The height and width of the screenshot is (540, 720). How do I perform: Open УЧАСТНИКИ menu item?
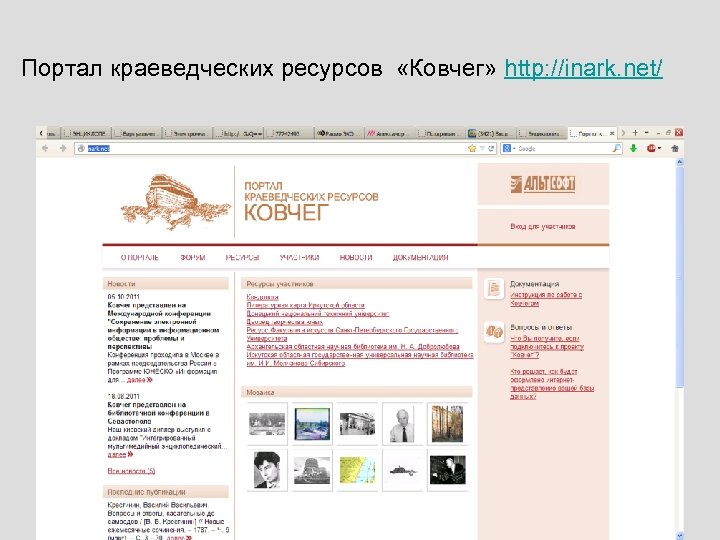coord(299,257)
